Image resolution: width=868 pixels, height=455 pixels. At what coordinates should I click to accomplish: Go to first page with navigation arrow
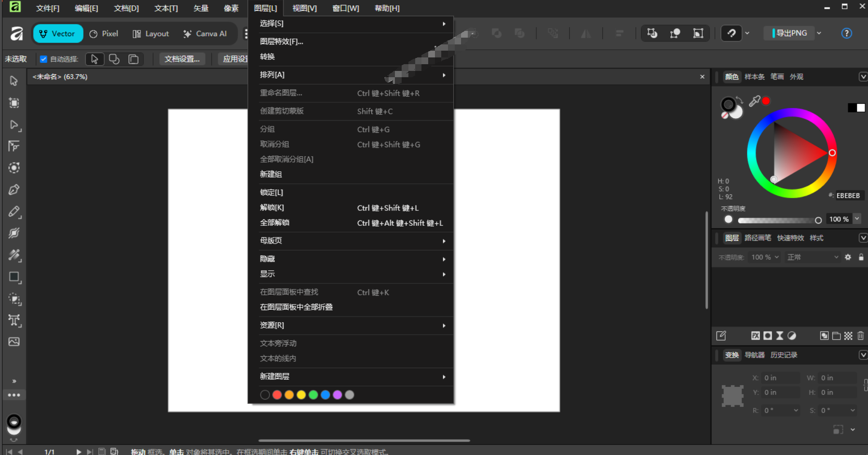[x=9, y=452]
